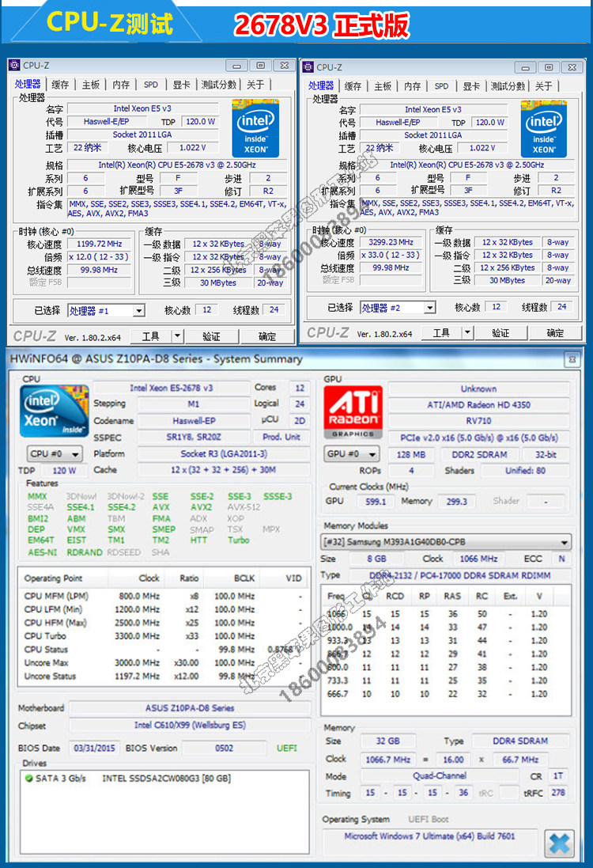Click the SSPEC value SR1Y8, SR20Z
Image resolution: width=593 pixels, height=868 pixels.
pos(194,437)
